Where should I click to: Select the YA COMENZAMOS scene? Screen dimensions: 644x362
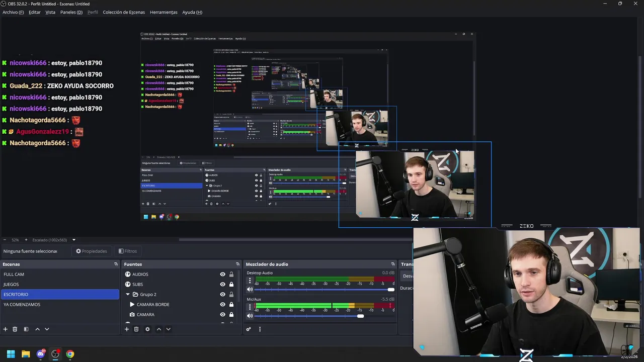(60, 305)
